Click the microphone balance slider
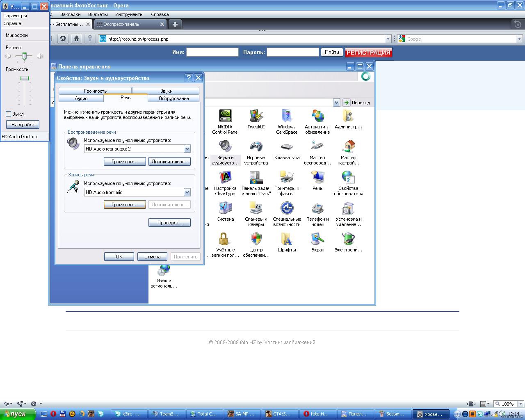The image size is (525, 420). point(25,56)
